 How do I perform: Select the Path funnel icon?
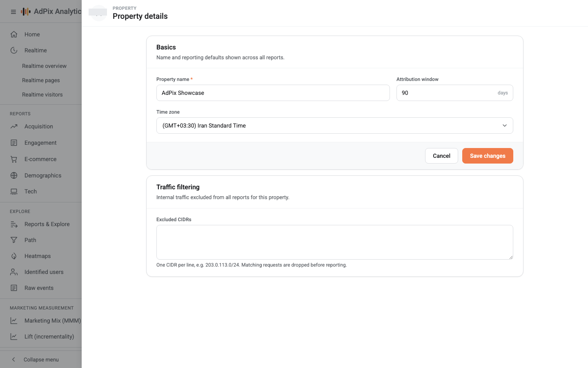[14, 240]
